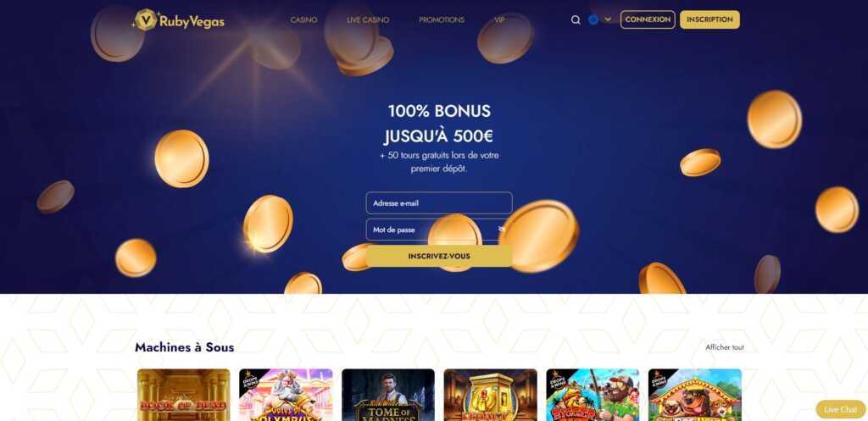Open the Tome of Madness game thumbnail
The width and height of the screenshot is (868, 421).
388,395
